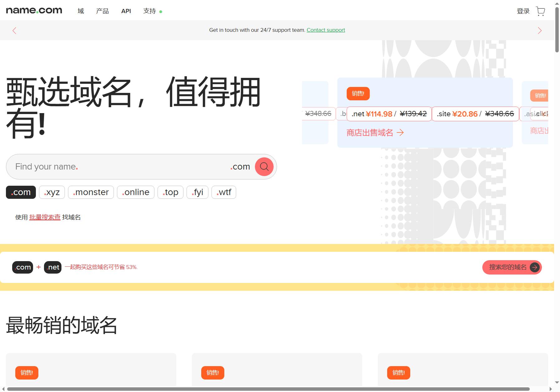Click the green status dot beside 支持

coord(161,12)
